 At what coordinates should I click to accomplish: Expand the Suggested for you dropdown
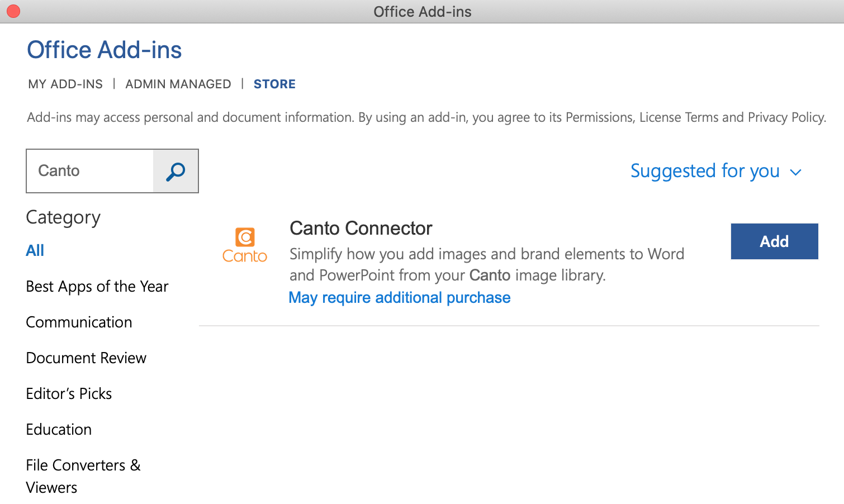[705, 171]
